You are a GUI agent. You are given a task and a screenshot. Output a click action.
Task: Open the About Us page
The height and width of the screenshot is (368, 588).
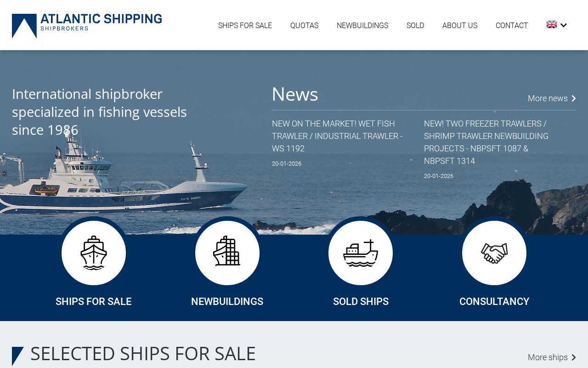460,26
